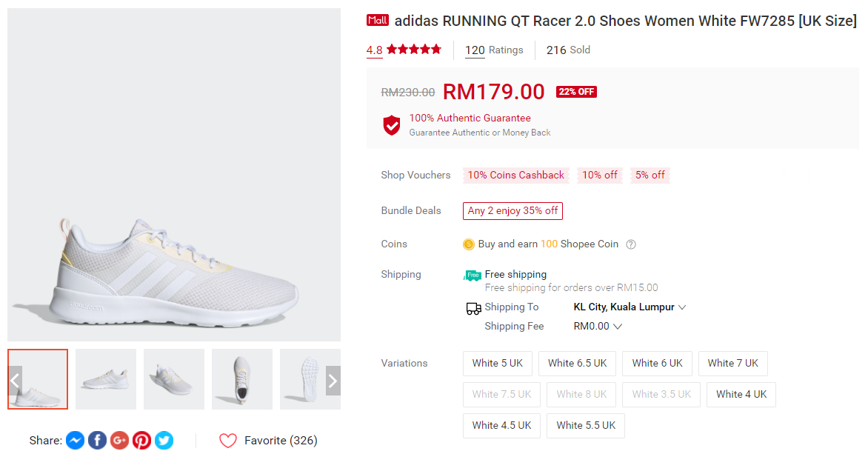
Task: Share product on Google Plus
Action: 119,441
